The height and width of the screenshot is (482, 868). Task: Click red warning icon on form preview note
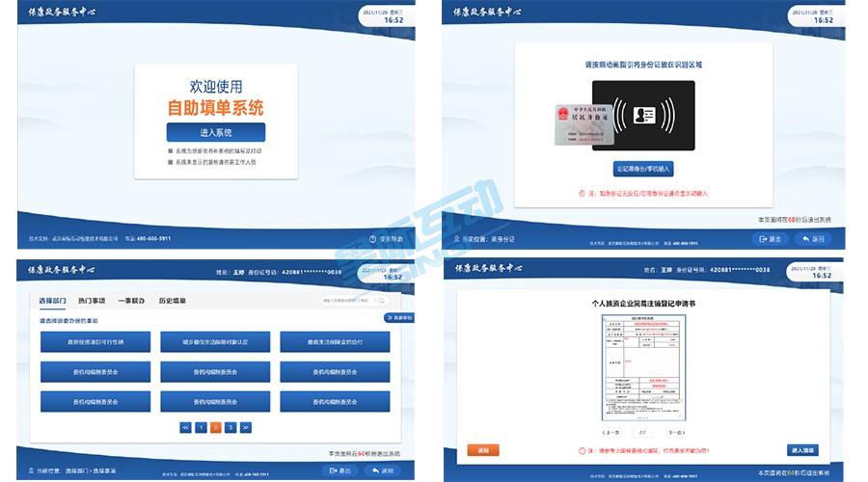coord(582,451)
